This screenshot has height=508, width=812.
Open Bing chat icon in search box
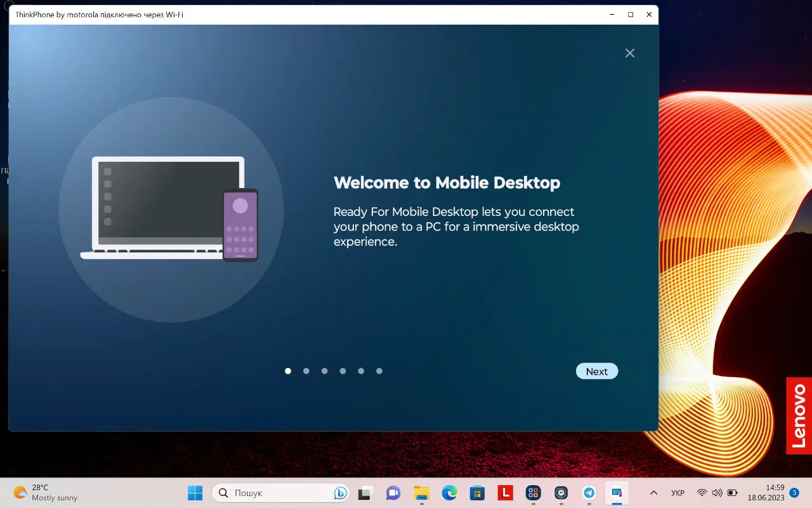[x=340, y=493]
